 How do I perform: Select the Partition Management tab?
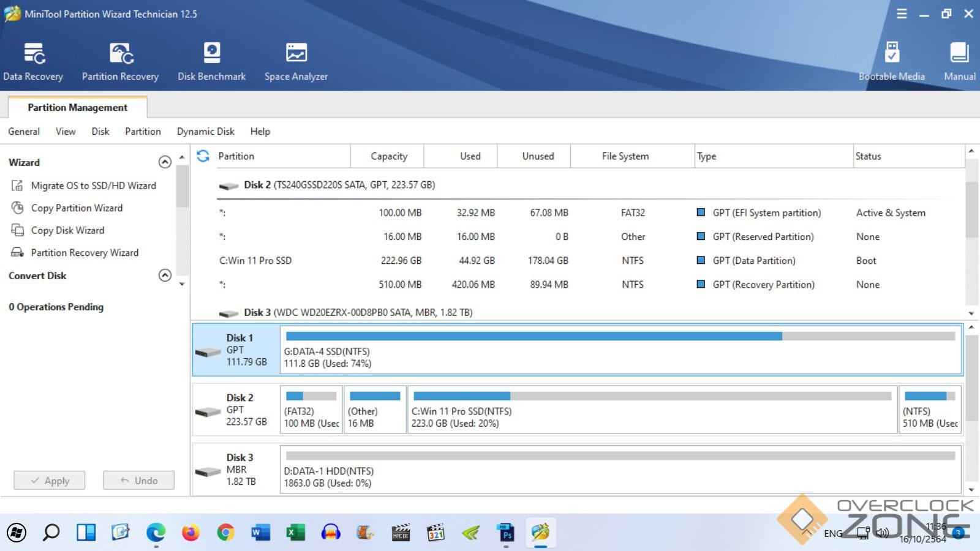coord(77,108)
